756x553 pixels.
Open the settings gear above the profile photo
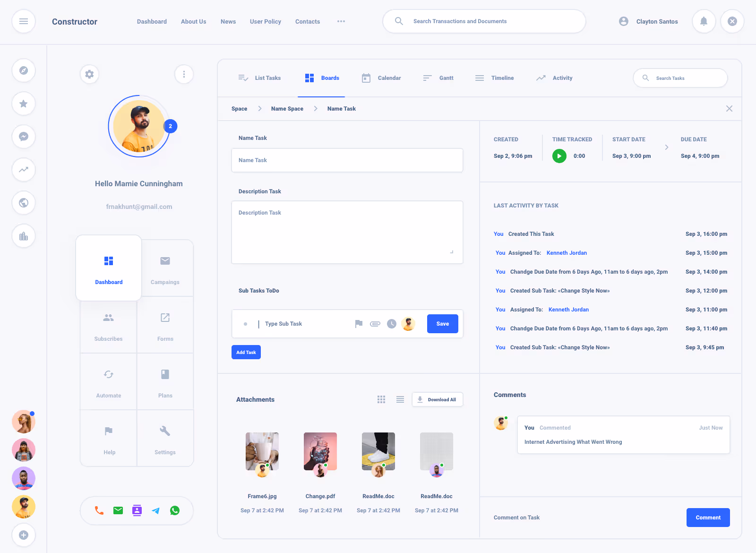coord(89,74)
